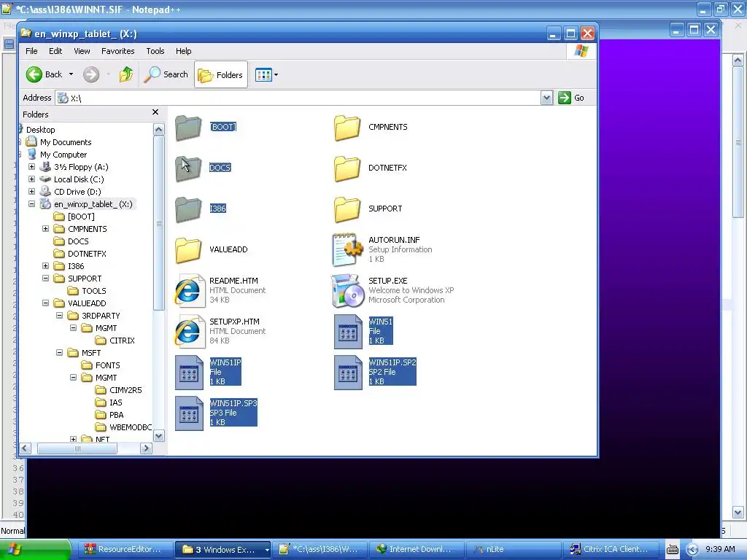Click Notepad++ scroll down arrow

tap(738, 513)
